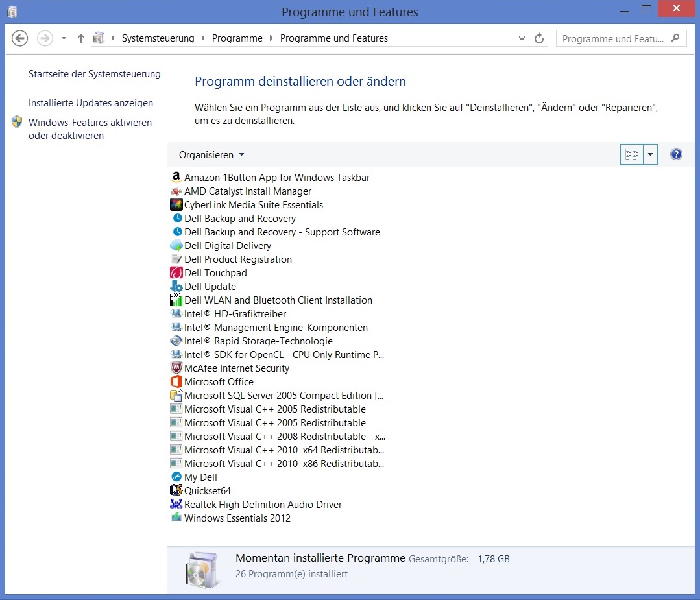Click the Dell Touchpad red icon
The image size is (700, 600).
pos(176,273)
